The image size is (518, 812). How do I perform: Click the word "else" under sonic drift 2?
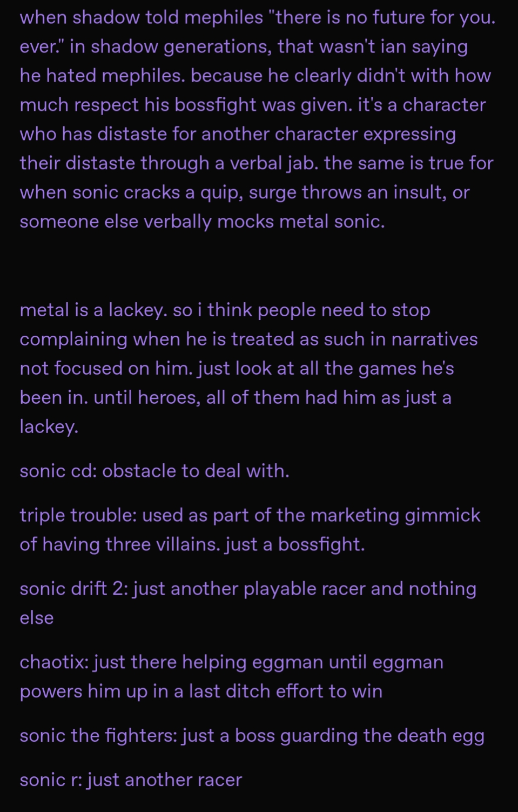[37, 618]
